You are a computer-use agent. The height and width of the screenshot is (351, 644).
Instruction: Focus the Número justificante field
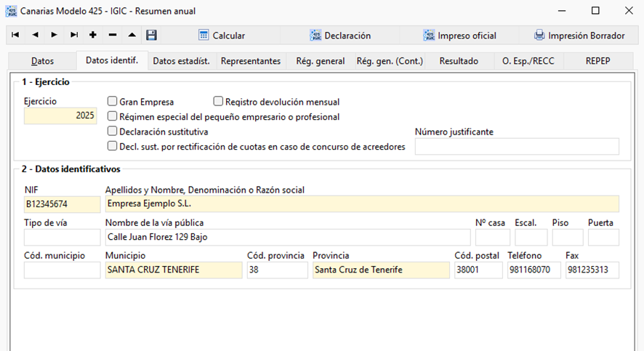(x=517, y=147)
